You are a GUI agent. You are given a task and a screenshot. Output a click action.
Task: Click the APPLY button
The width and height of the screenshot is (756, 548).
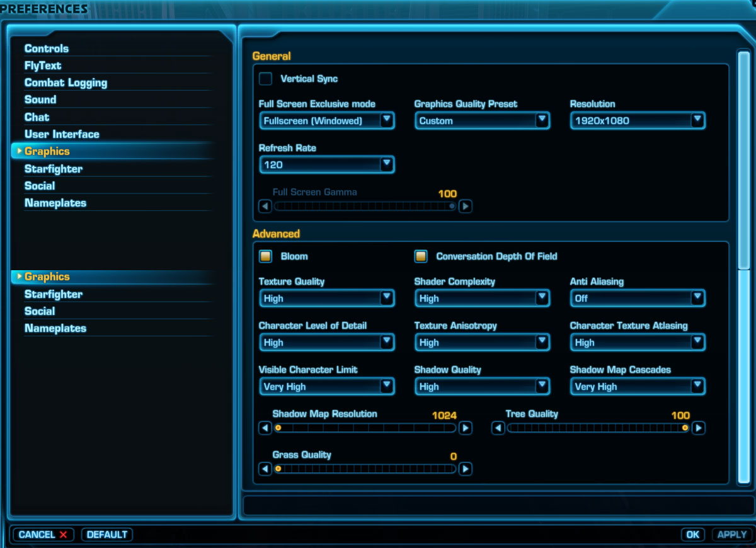click(x=732, y=534)
